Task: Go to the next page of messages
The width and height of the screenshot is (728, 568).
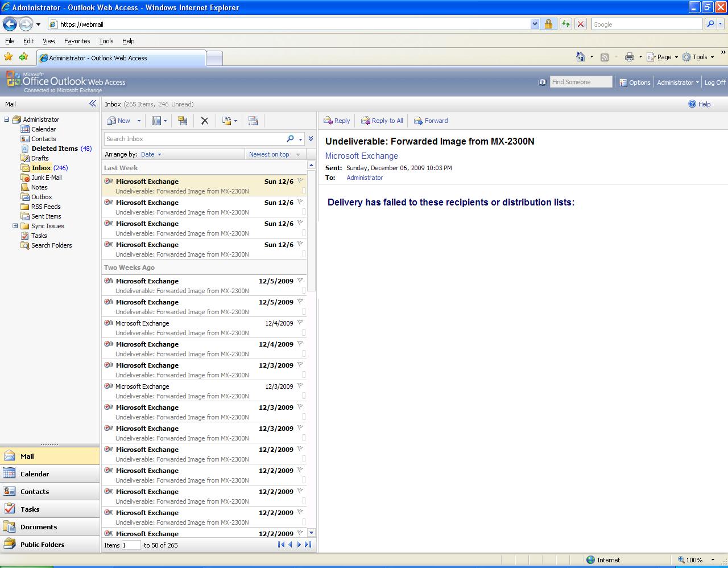Action: point(299,545)
